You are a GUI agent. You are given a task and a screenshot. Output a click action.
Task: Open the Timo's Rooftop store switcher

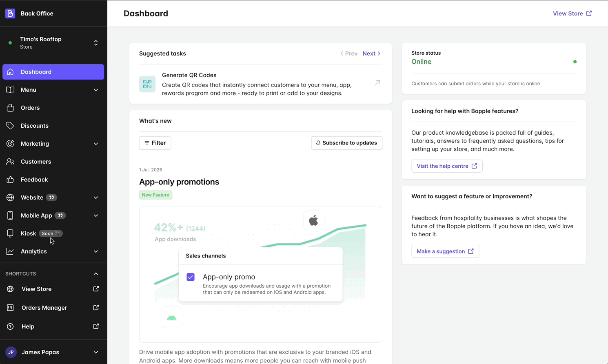click(53, 43)
